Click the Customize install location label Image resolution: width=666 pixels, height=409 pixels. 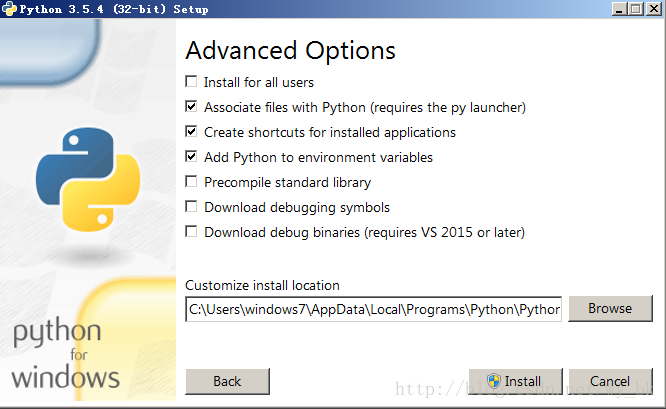[262, 285]
